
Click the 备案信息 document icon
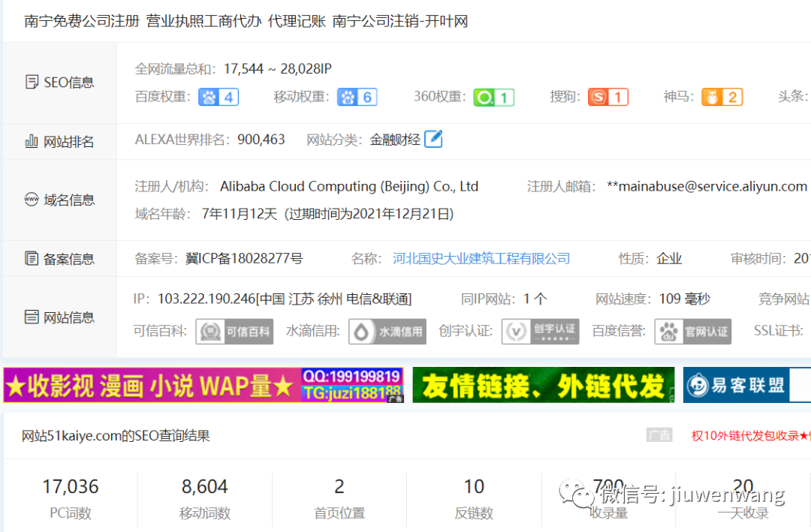[x=32, y=258]
